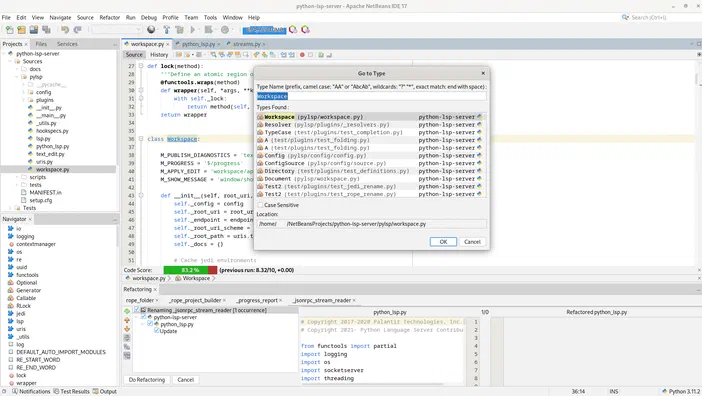Click the find selection magnifier in editor toolbar
The width and height of the screenshot is (702, 396).
[214, 55]
